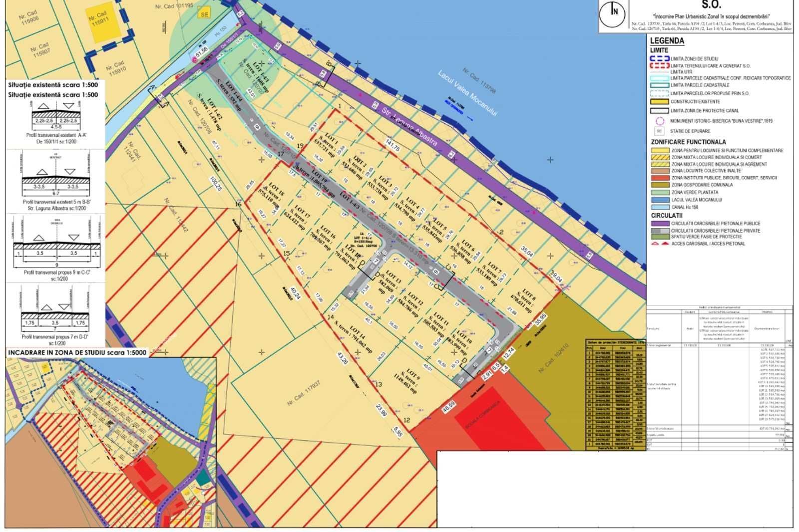The width and height of the screenshot is (799, 532).
Task: Pick the green planted zone legend swatch
Action: (x=659, y=192)
